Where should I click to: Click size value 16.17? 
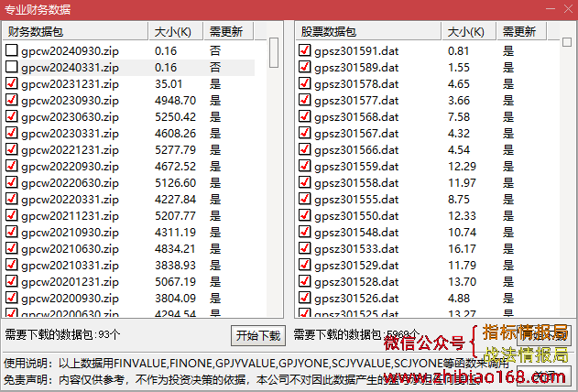pyautogui.click(x=462, y=249)
